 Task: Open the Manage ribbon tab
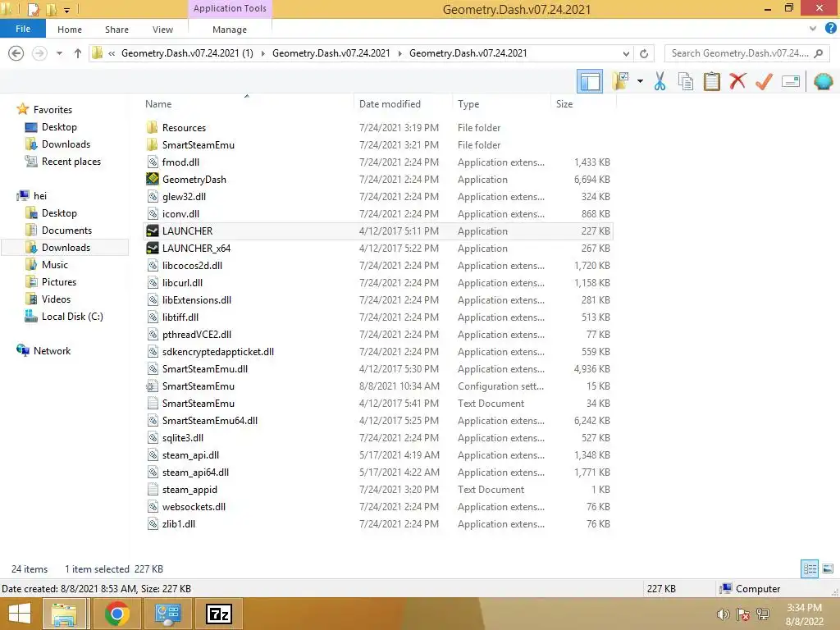click(x=230, y=30)
